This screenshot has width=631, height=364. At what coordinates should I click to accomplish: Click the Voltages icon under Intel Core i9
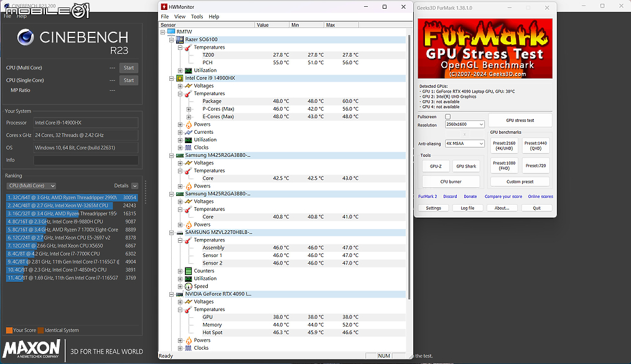[x=188, y=86]
